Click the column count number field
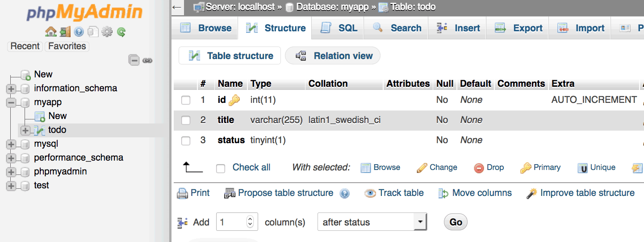The height and width of the screenshot is (242, 644). (x=231, y=222)
